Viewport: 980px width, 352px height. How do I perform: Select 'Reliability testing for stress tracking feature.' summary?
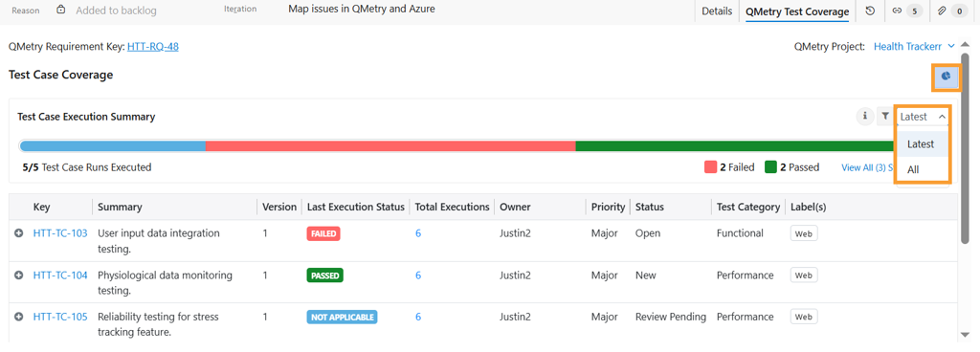click(158, 324)
